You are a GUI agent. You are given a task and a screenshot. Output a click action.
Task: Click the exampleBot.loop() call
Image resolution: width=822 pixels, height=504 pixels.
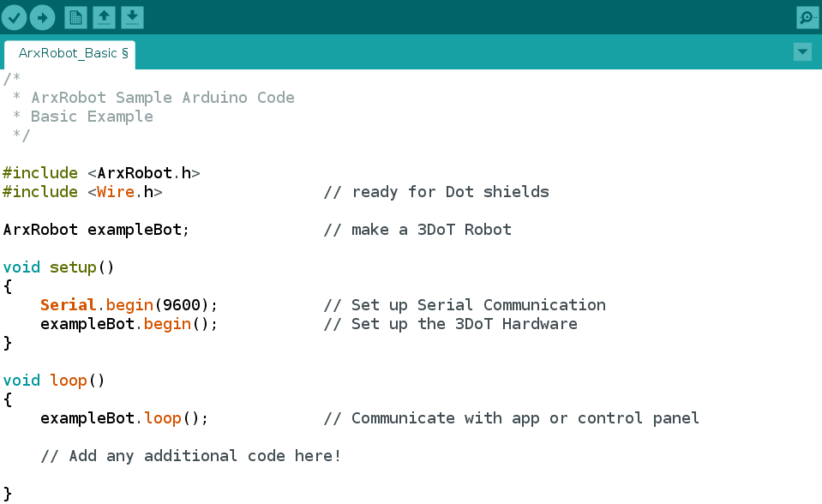click(124, 418)
